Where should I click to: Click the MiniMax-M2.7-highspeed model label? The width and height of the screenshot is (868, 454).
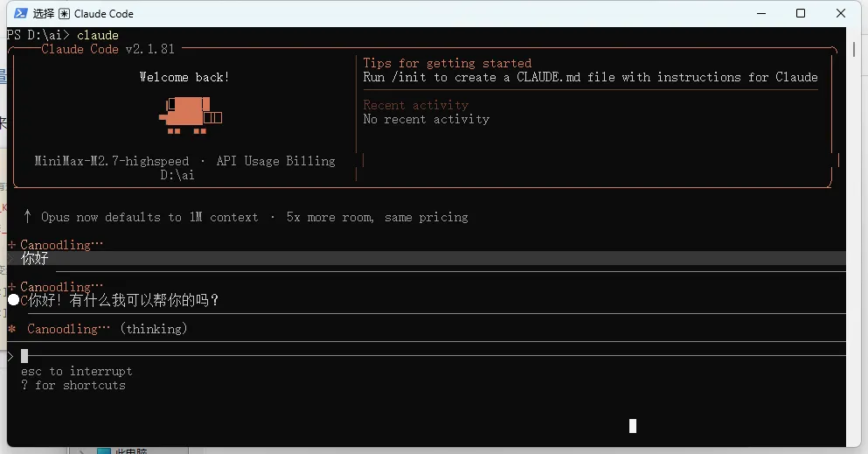click(112, 161)
